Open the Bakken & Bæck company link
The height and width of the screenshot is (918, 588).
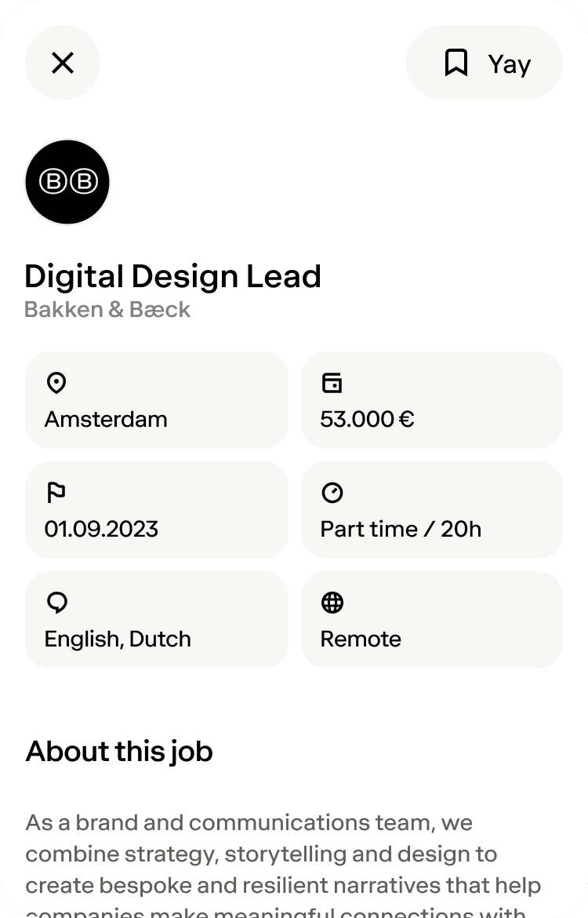tap(107, 309)
